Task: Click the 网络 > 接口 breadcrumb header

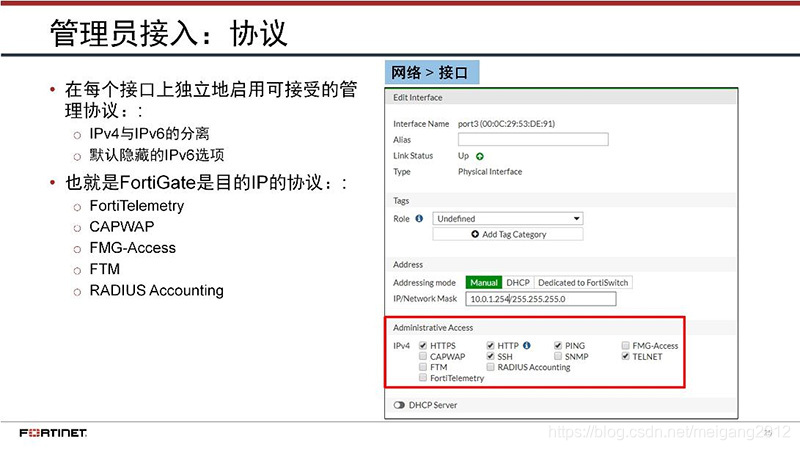Action: point(432,72)
